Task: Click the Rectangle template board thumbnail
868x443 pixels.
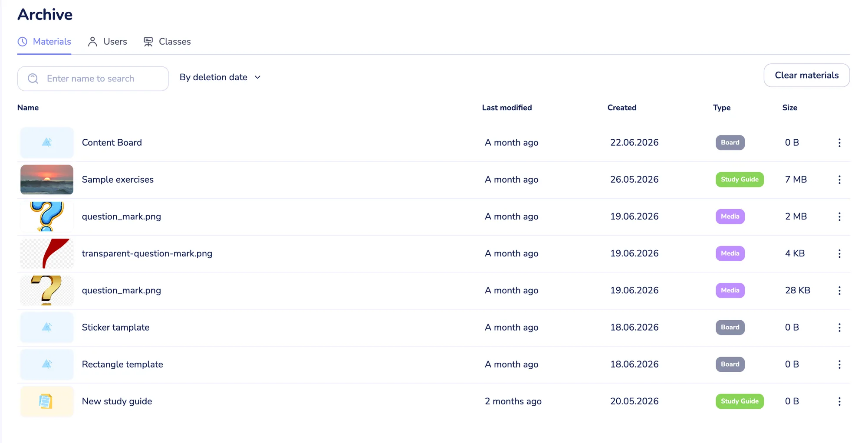Action: tap(47, 364)
